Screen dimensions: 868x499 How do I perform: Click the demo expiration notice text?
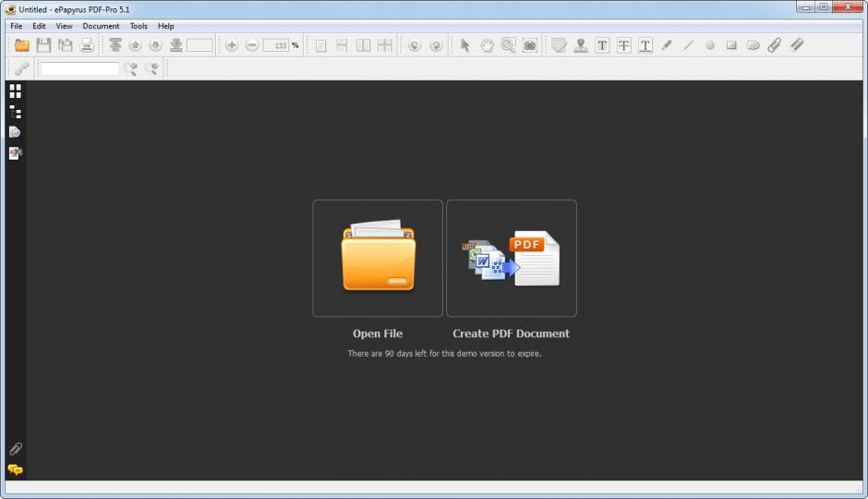coord(444,353)
